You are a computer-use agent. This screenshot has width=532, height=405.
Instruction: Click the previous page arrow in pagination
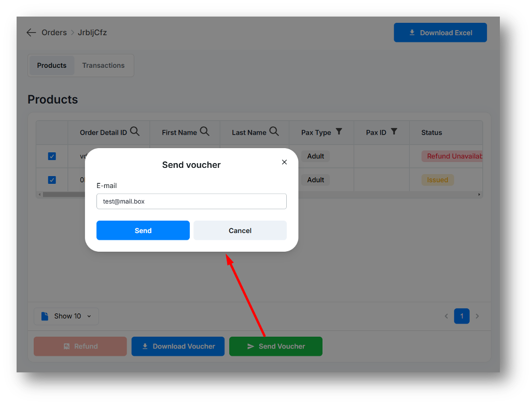pos(446,316)
